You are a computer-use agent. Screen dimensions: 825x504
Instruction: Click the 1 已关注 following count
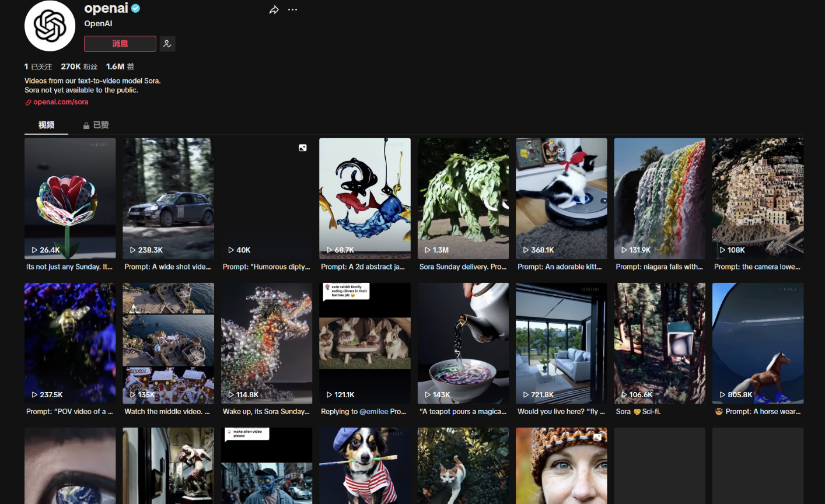pyautogui.click(x=38, y=66)
